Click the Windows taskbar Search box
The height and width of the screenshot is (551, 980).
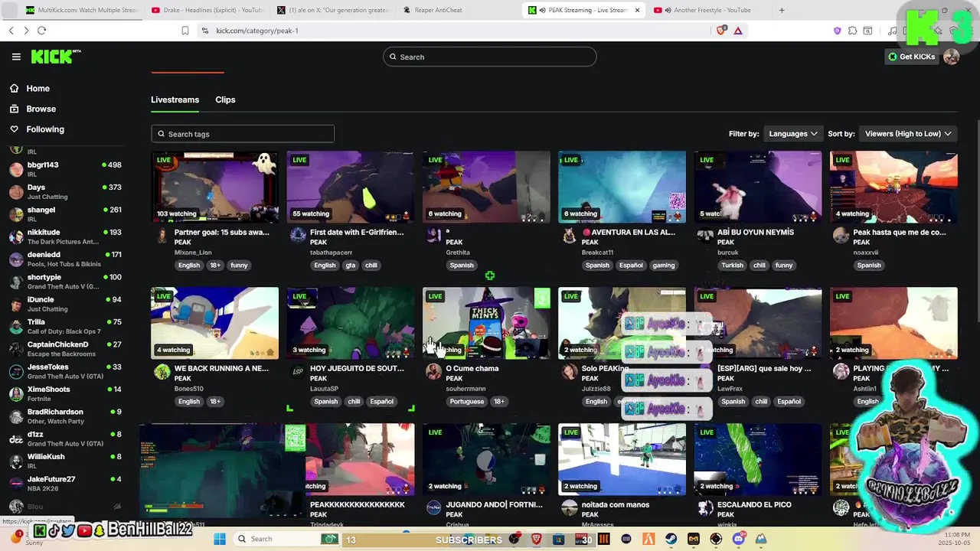[x=285, y=540]
